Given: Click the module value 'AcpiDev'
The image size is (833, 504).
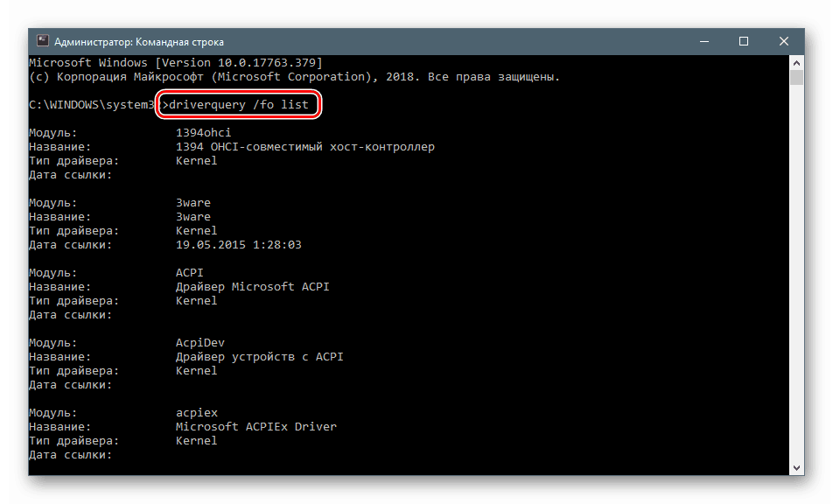Looking at the screenshot, I should (x=200, y=342).
